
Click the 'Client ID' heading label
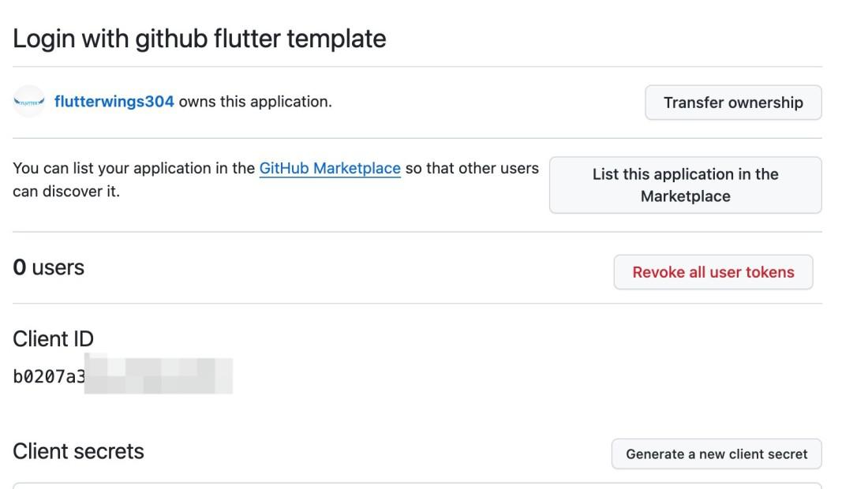[53, 339]
